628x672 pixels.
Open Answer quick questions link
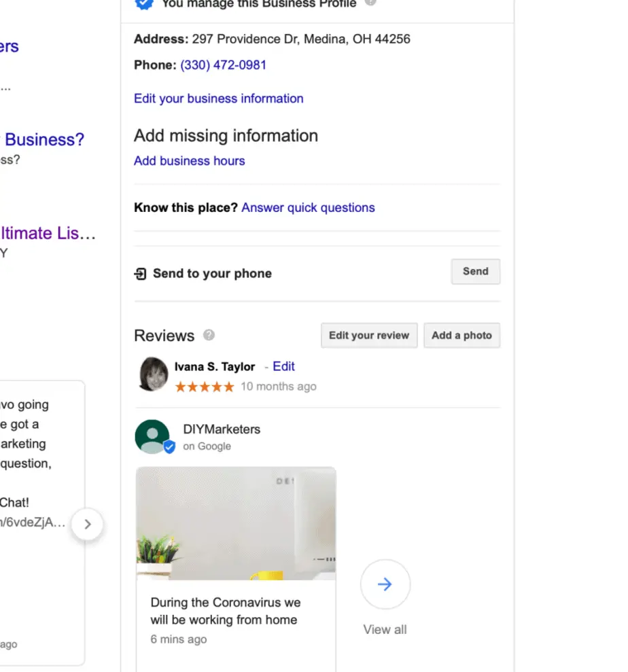click(x=308, y=207)
